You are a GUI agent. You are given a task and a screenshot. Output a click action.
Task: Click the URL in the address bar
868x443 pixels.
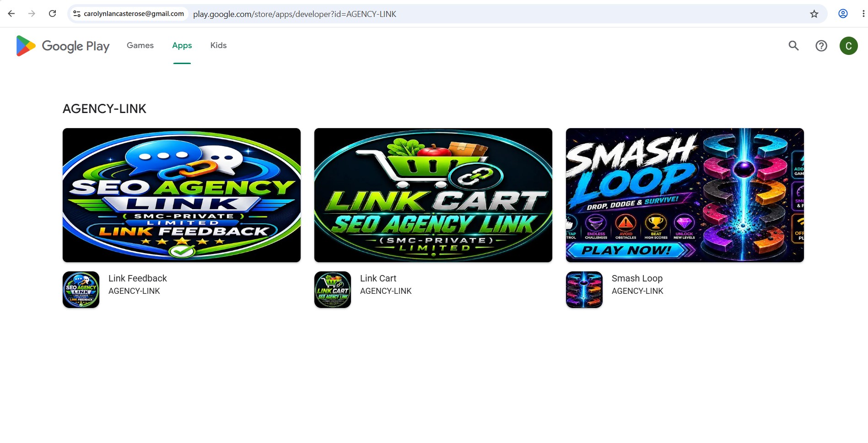[295, 14]
